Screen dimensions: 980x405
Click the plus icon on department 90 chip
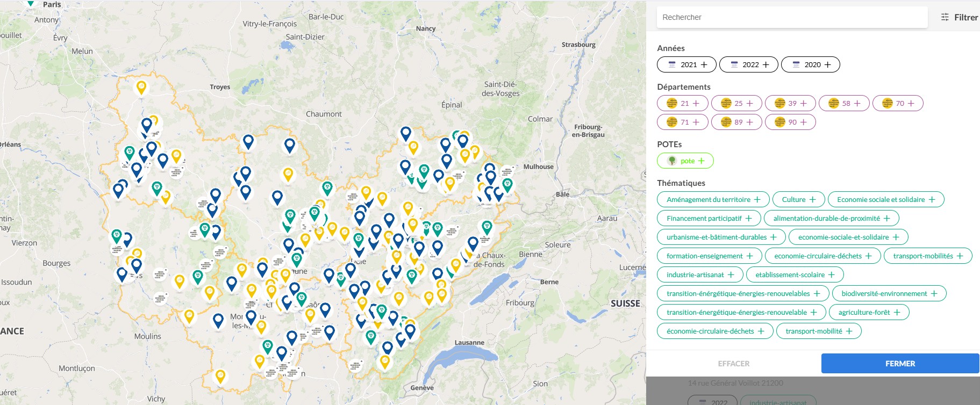tap(804, 122)
